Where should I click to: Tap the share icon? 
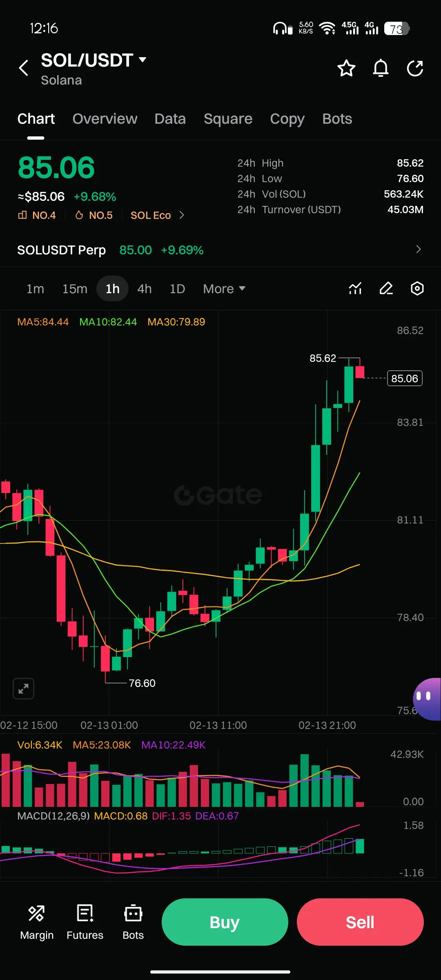[x=415, y=68]
